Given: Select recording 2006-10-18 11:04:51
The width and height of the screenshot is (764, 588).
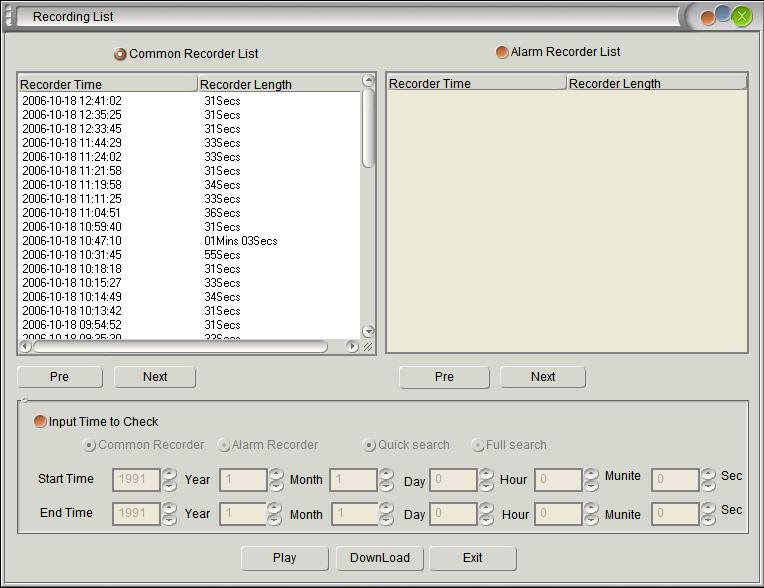Looking at the screenshot, I should pos(189,213).
